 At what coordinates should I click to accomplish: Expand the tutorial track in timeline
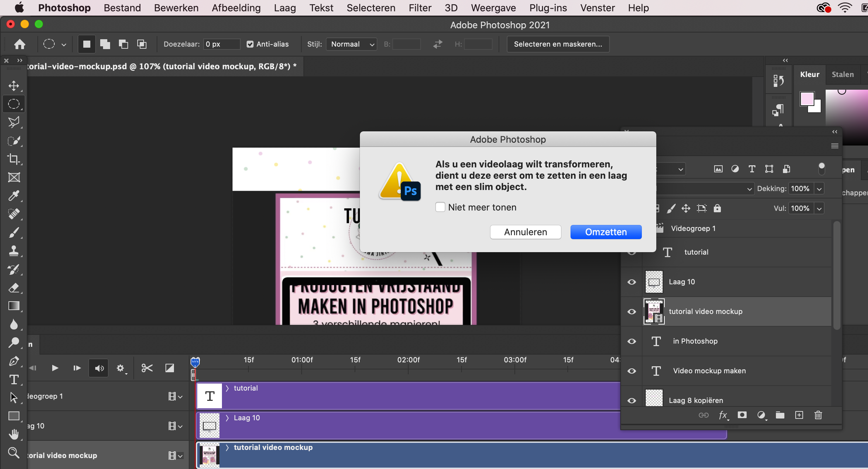(227, 388)
